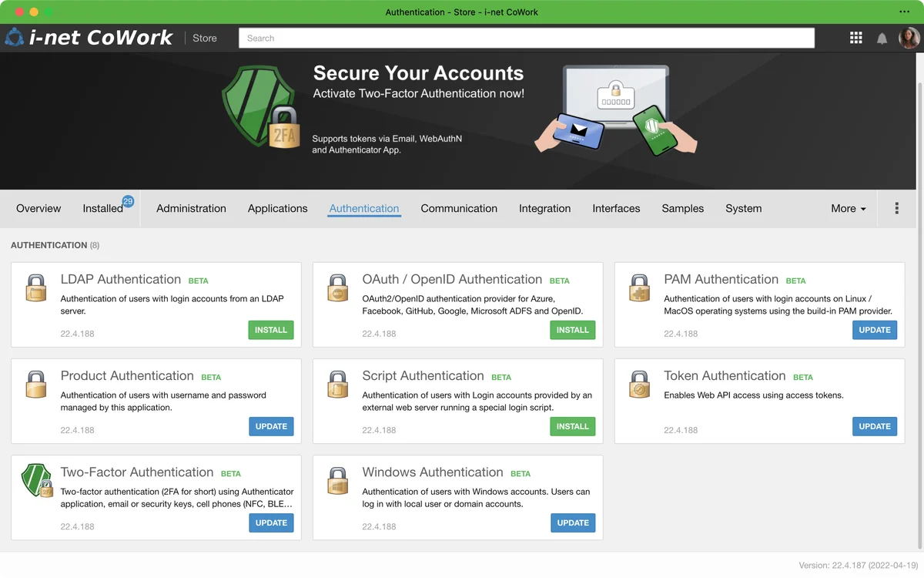The image size is (924, 578).
Task: Switch to the Communication tab
Action: (x=459, y=208)
